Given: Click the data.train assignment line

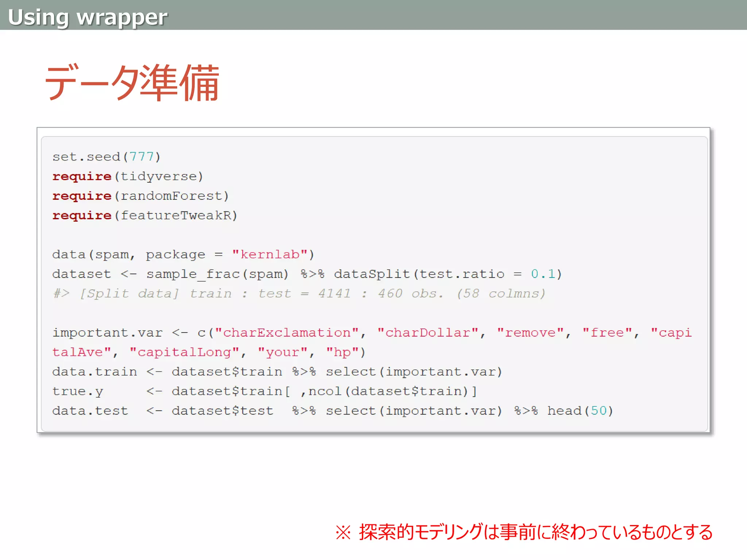Looking at the screenshot, I should point(277,372).
